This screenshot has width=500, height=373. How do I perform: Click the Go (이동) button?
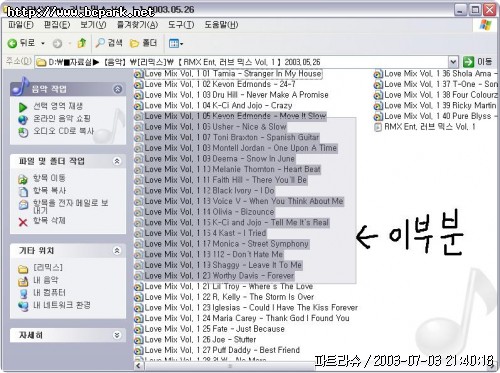point(477,62)
